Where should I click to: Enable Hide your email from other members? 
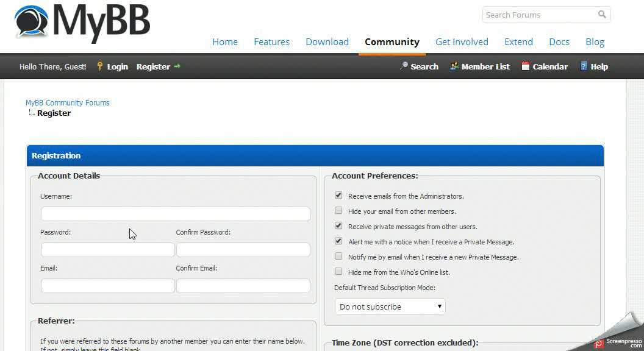click(x=338, y=211)
